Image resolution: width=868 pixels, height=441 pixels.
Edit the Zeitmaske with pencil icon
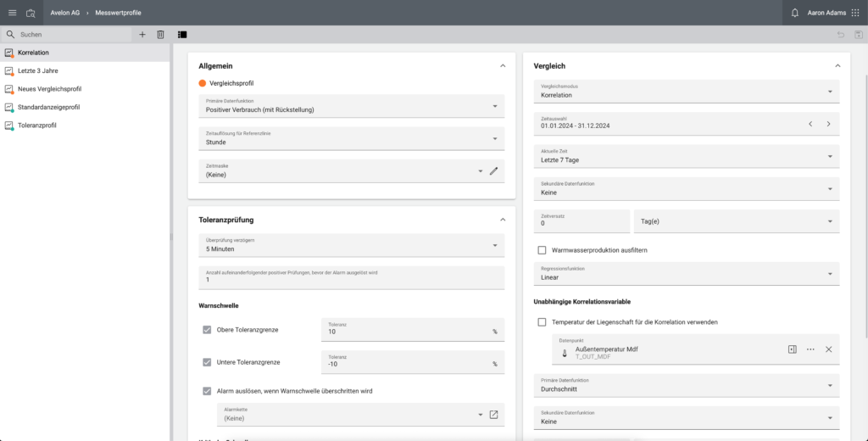[493, 170]
